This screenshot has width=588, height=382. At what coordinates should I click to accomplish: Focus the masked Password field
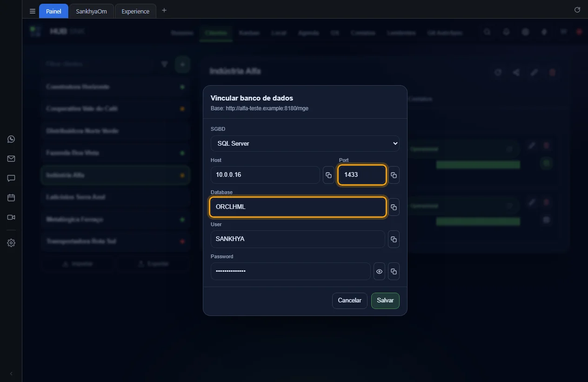pos(291,271)
